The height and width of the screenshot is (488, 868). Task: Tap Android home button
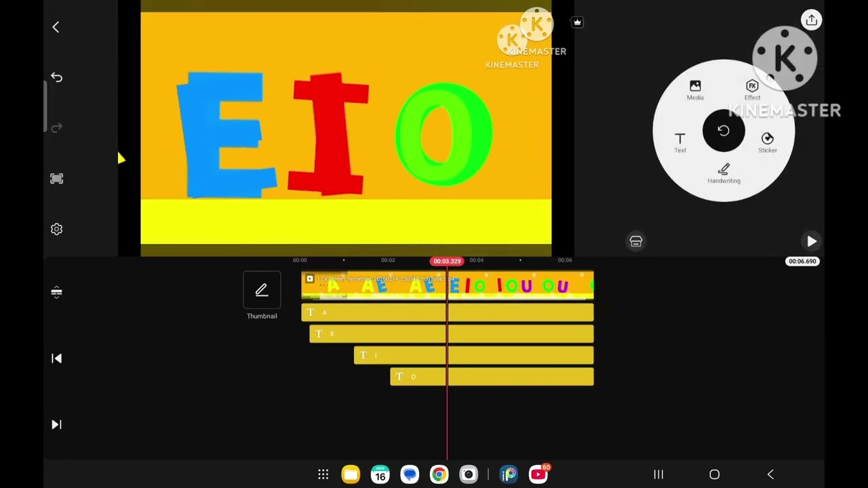[714, 474]
